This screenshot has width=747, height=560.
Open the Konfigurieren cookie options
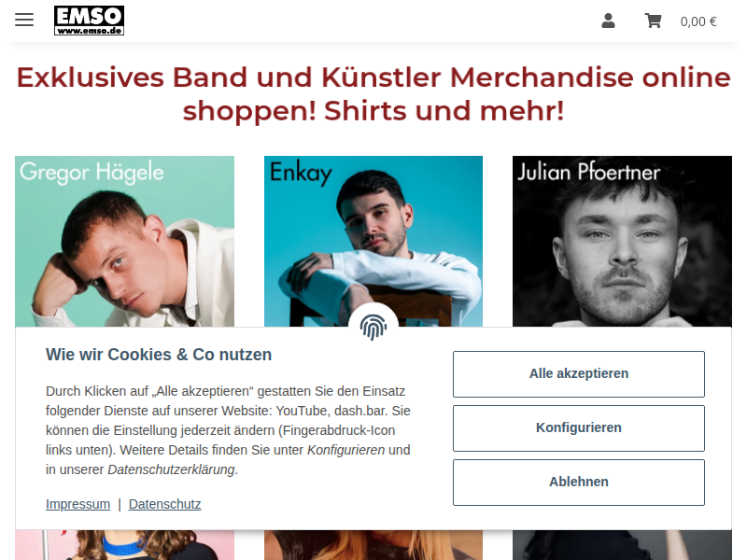point(578,428)
